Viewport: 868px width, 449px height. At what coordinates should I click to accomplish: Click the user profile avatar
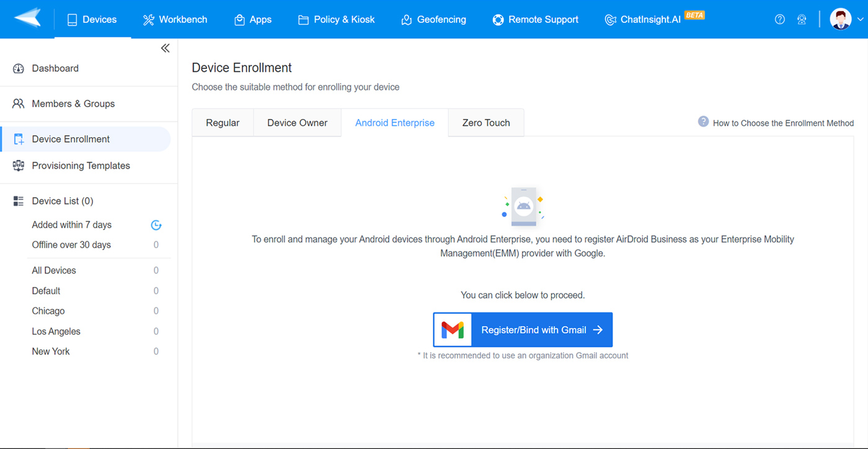coord(841,19)
